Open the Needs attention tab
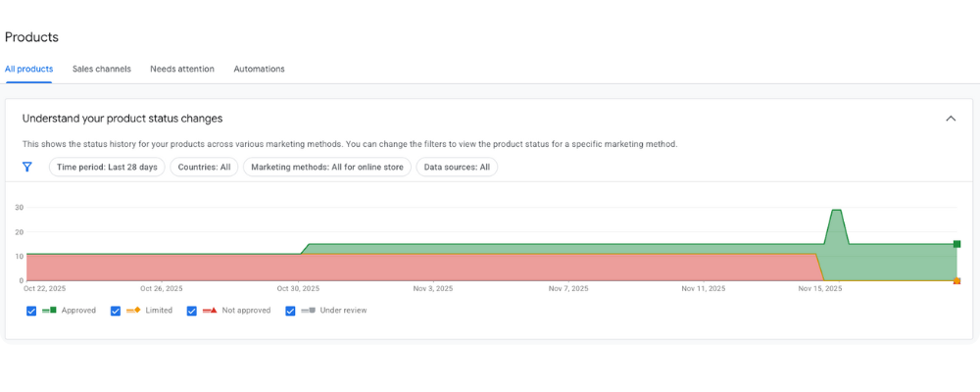The width and height of the screenshot is (980, 392). tap(182, 70)
